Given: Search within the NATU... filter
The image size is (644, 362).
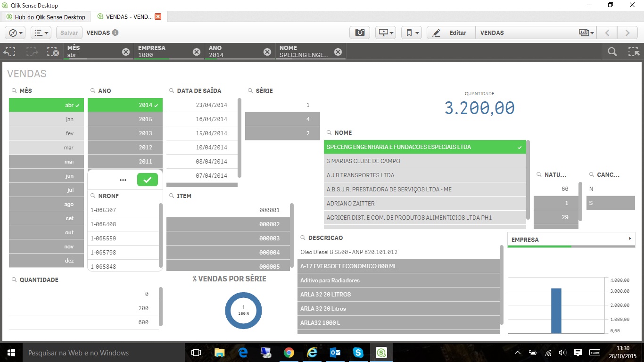Looking at the screenshot, I should coord(539,174).
